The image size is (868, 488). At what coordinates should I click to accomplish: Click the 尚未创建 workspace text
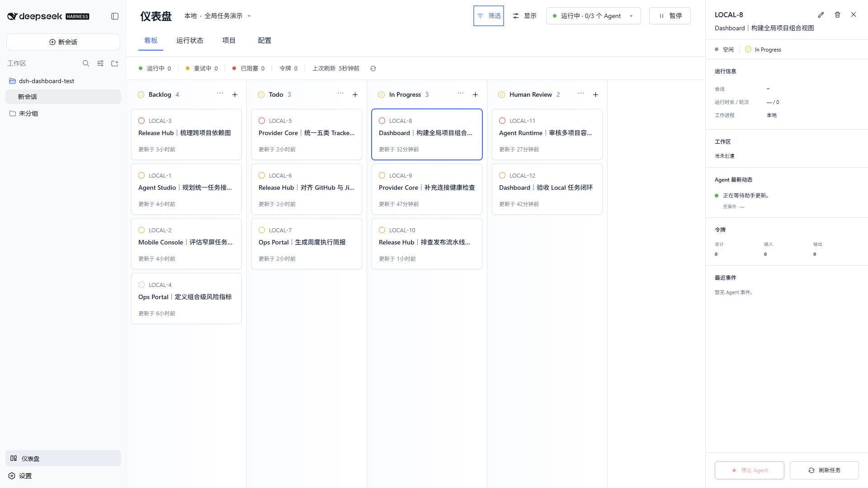click(x=725, y=156)
